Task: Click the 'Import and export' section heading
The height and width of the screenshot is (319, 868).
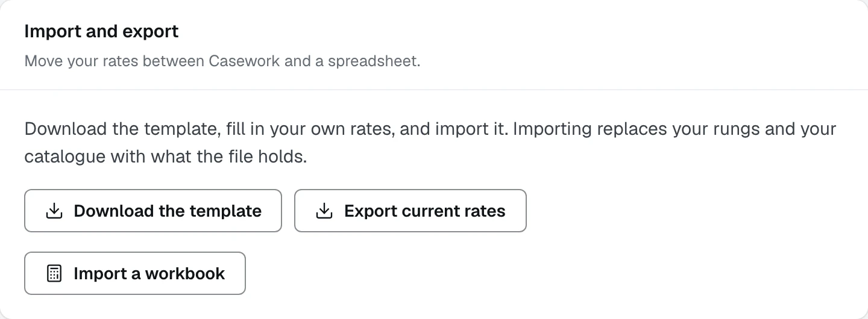Action: (x=101, y=31)
